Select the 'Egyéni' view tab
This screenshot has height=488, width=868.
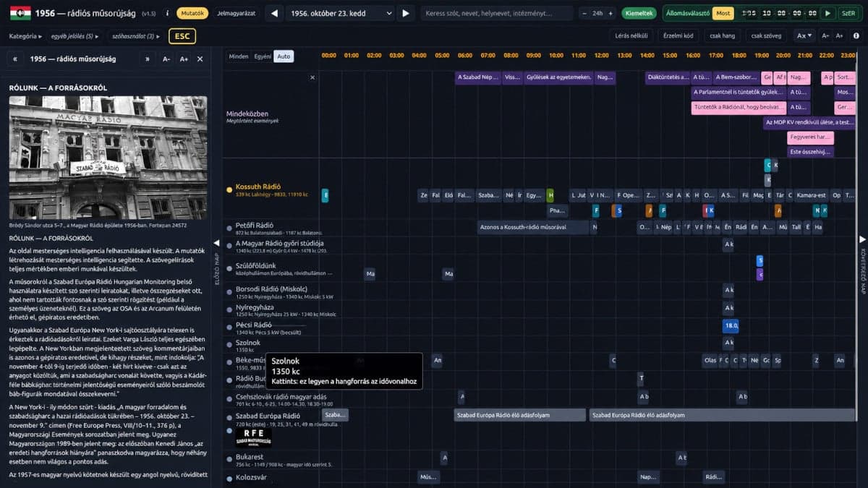(263, 56)
